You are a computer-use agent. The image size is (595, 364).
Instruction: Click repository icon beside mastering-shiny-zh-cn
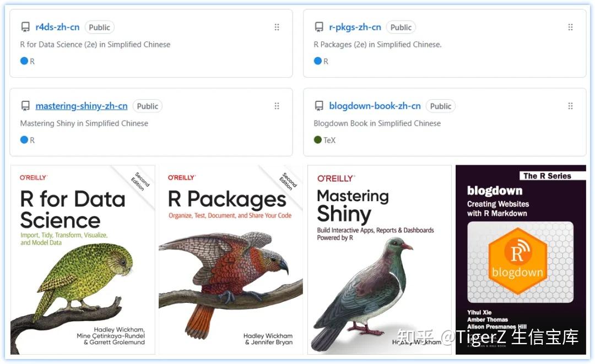[25, 106]
